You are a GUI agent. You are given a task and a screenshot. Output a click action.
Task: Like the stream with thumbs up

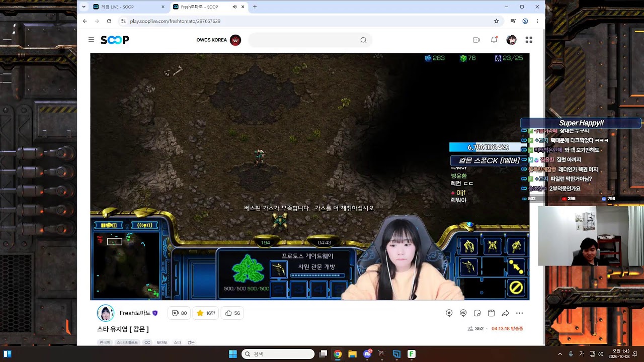click(232, 313)
